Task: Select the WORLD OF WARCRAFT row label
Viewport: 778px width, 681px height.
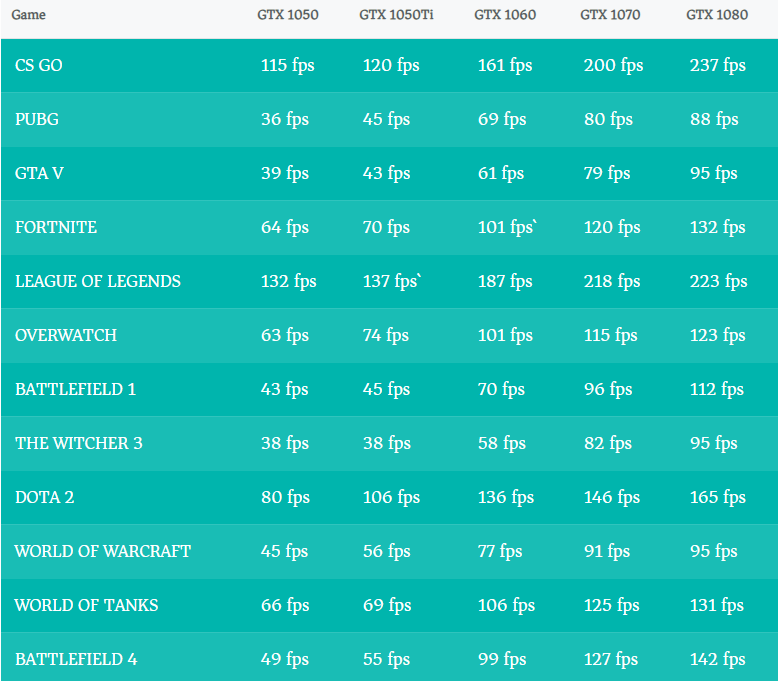Action: click(x=103, y=551)
